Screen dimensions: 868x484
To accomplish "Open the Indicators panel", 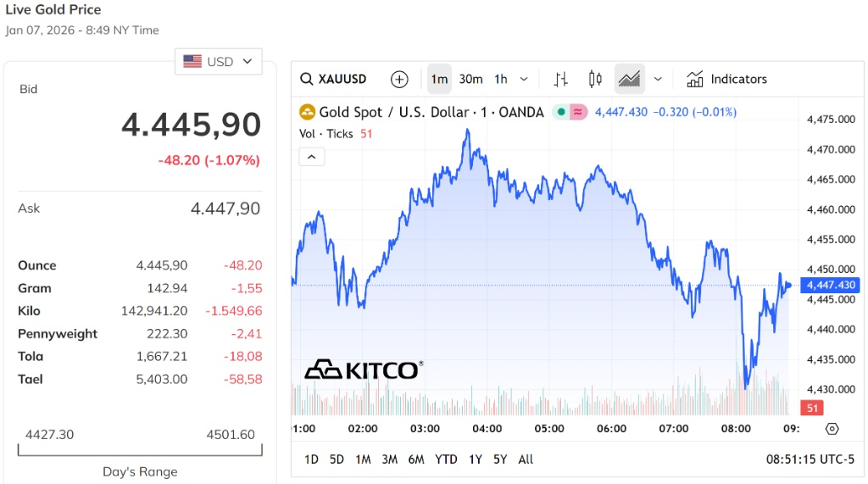I will point(726,79).
